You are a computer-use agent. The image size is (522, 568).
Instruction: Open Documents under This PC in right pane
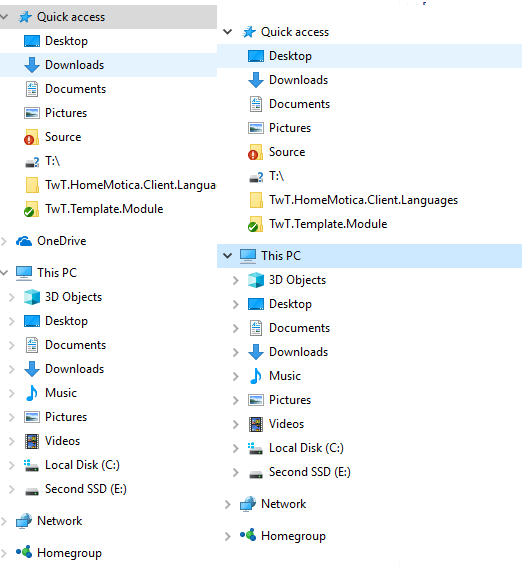coord(300,328)
